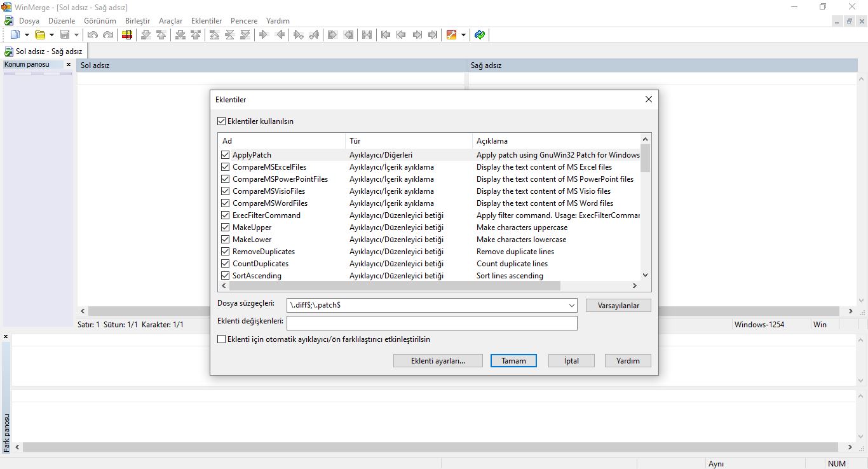Image resolution: width=868 pixels, height=469 pixels.
Task: Expand the Save dropdown arrow
Action: [x=76, y=34]
